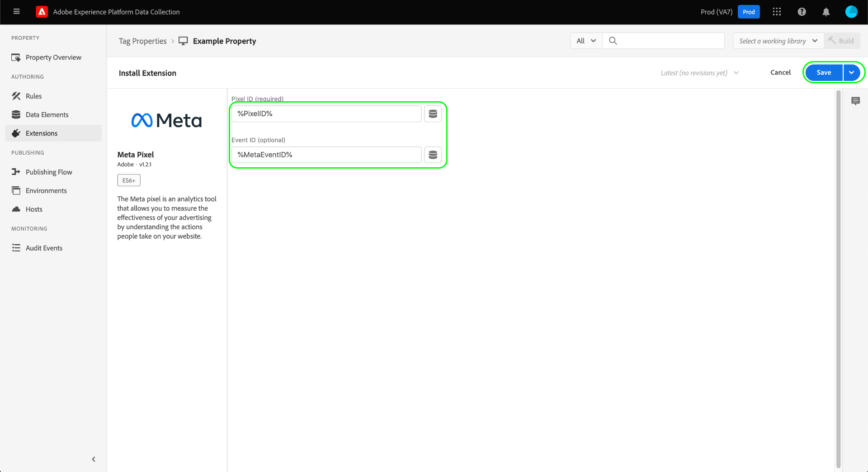868x472 pixels.
Task: Click the ES6+ badge
Action: tap(129, 180)
